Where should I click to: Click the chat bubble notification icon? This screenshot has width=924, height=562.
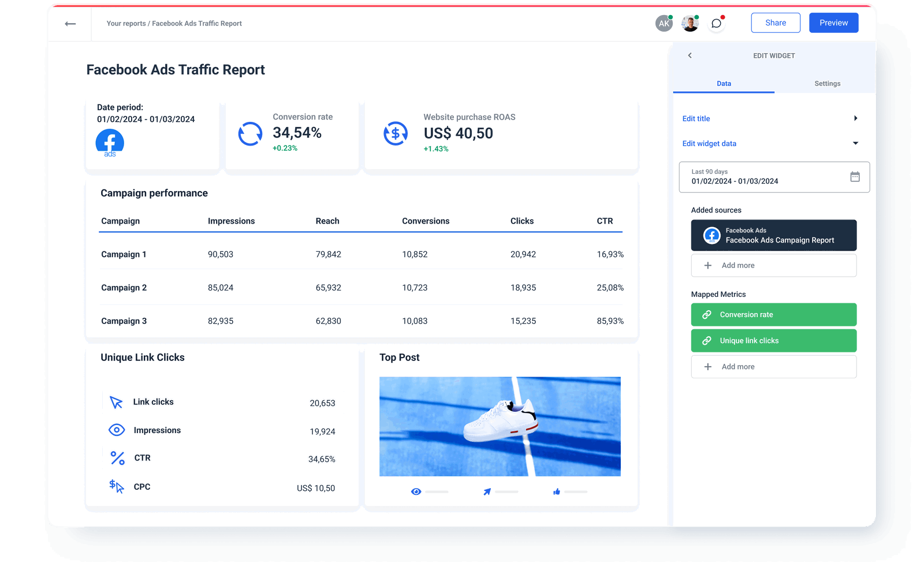pyautogui.click(x=716, y=23)
